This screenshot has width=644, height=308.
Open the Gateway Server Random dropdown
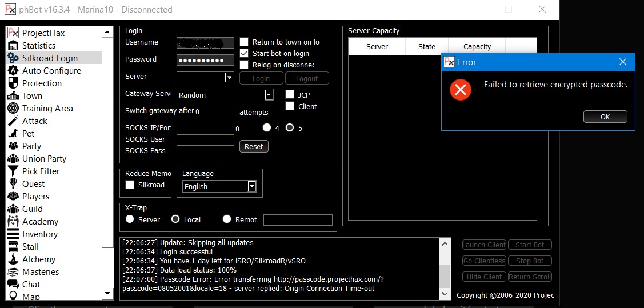tap(269, 95)
